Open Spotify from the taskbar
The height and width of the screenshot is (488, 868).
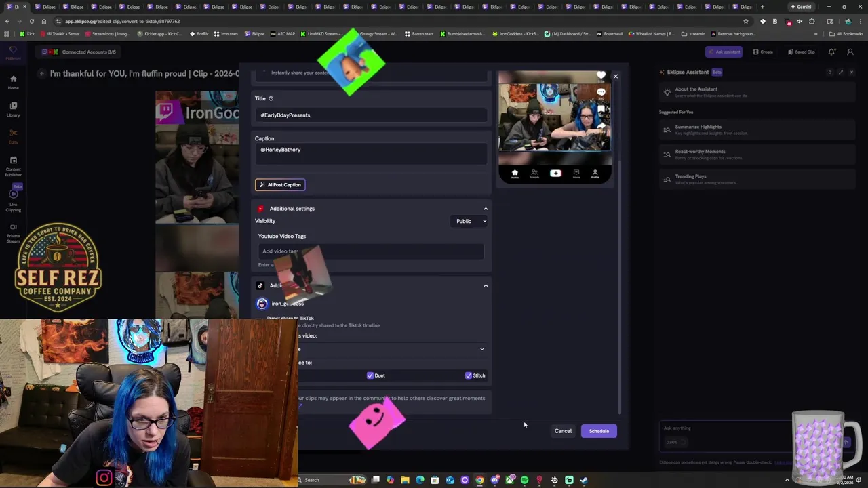coord(524,480)
